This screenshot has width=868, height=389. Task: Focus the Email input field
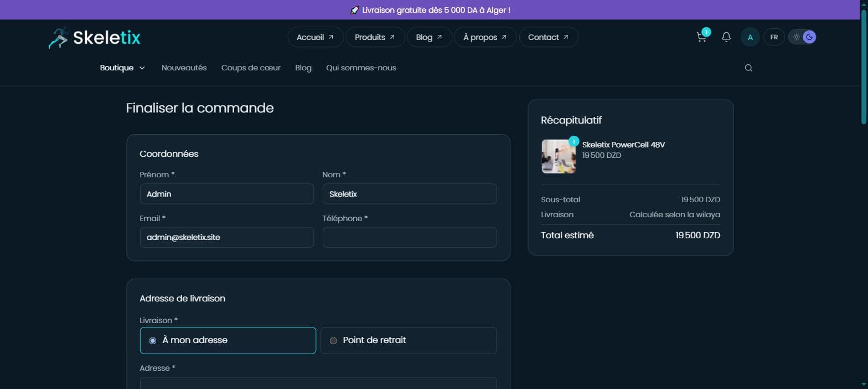pos(226,237)
